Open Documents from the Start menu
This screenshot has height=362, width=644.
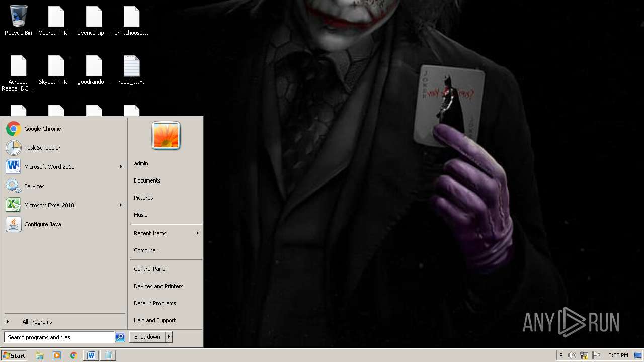tap(166, 180)
